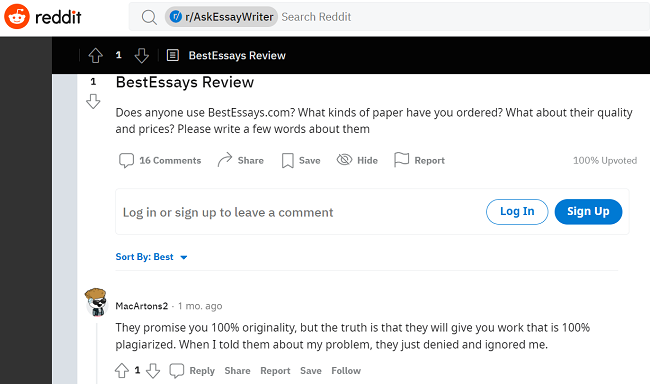The image size is (650, 384).
Task: Click the Log In button
Action: (x=517, y=211)
